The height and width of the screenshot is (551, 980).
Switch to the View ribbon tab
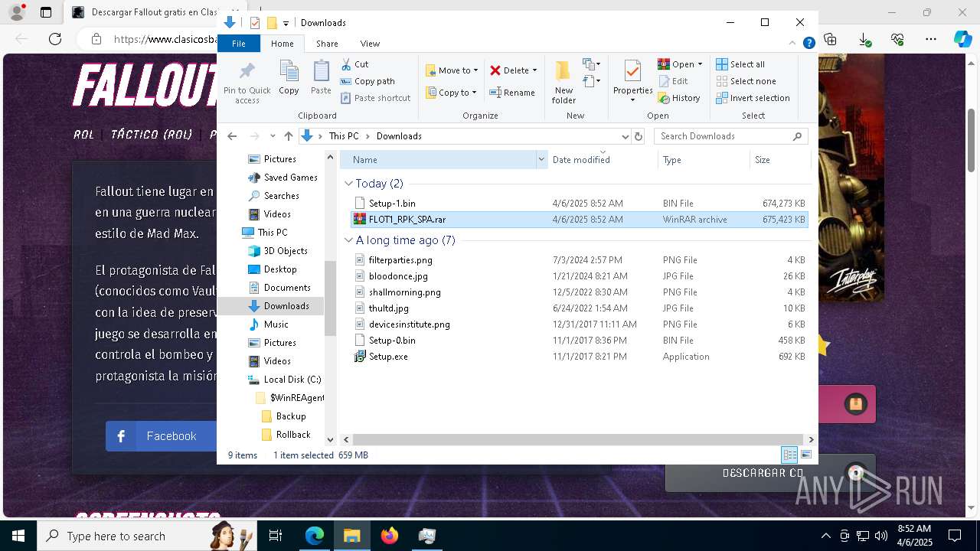pyautogui.click(x=370, y=44)
